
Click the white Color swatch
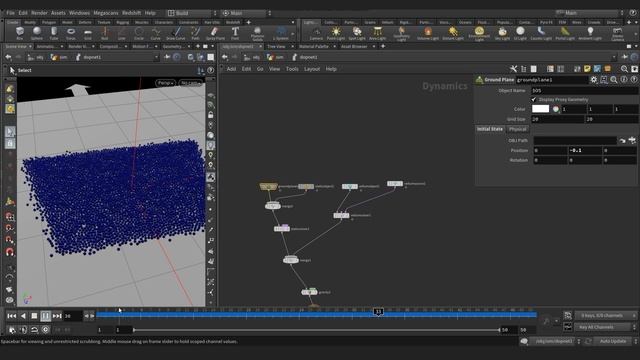(x=540, y=109)
